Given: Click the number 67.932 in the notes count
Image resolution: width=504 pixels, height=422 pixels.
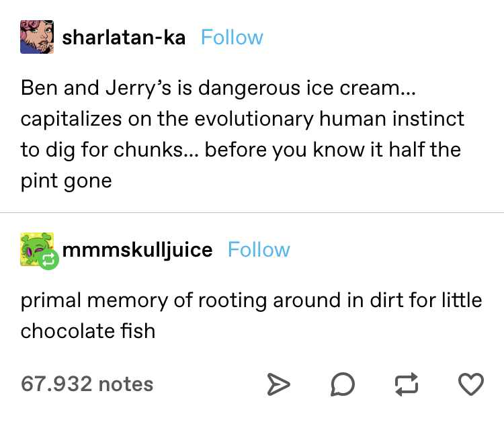Looking at the screenshot, I should point(56,384).
